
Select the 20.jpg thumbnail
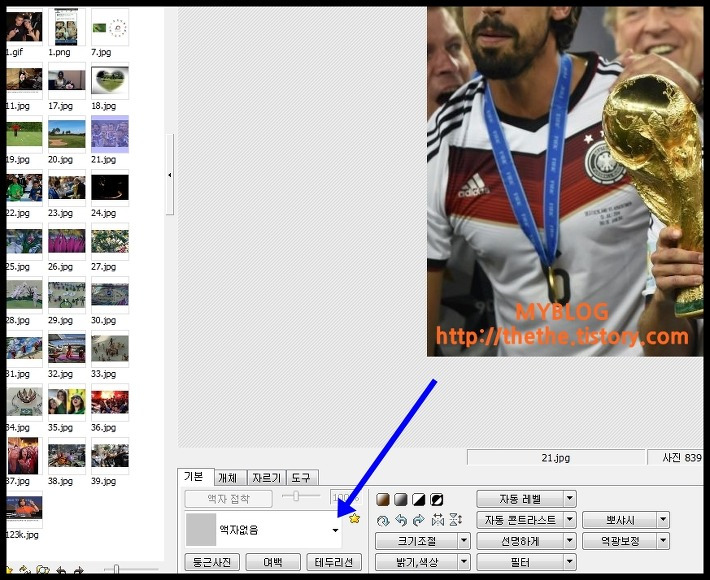coord(67,134)
